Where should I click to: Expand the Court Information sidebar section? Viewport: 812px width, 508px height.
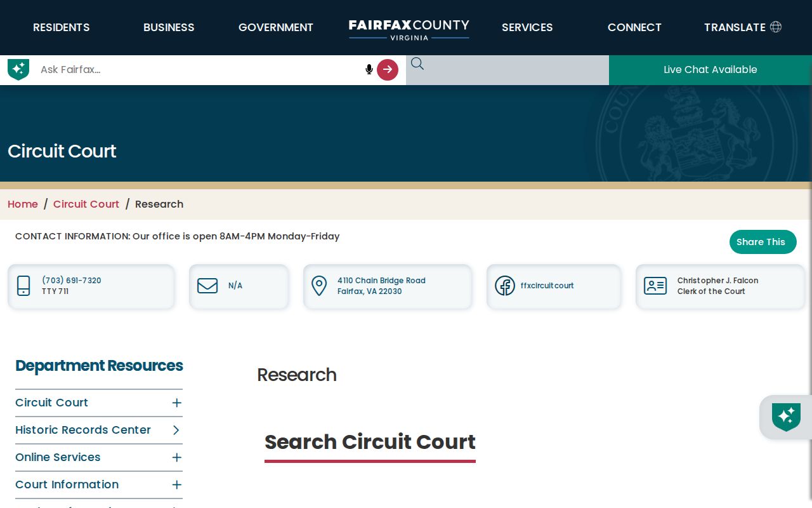(x=177, y=485)
